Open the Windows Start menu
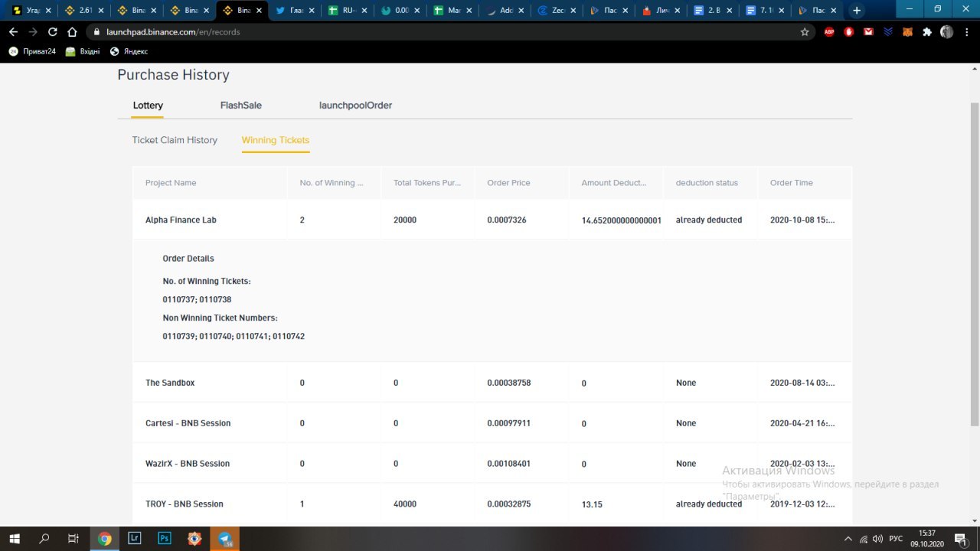The image size is (980, 551). pos(15,539)
